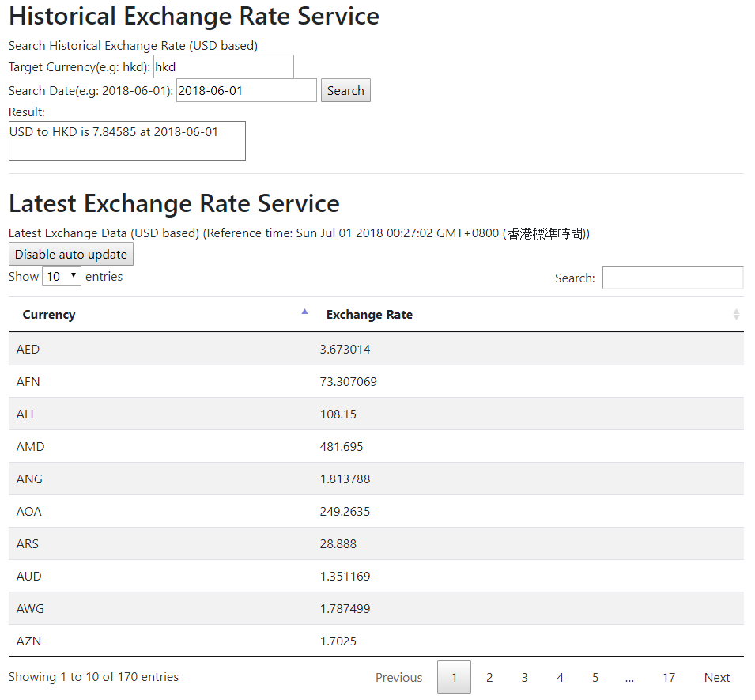
Task: Go to page 2 of the table
Action: pyautogui.click(x=489, y=677)
